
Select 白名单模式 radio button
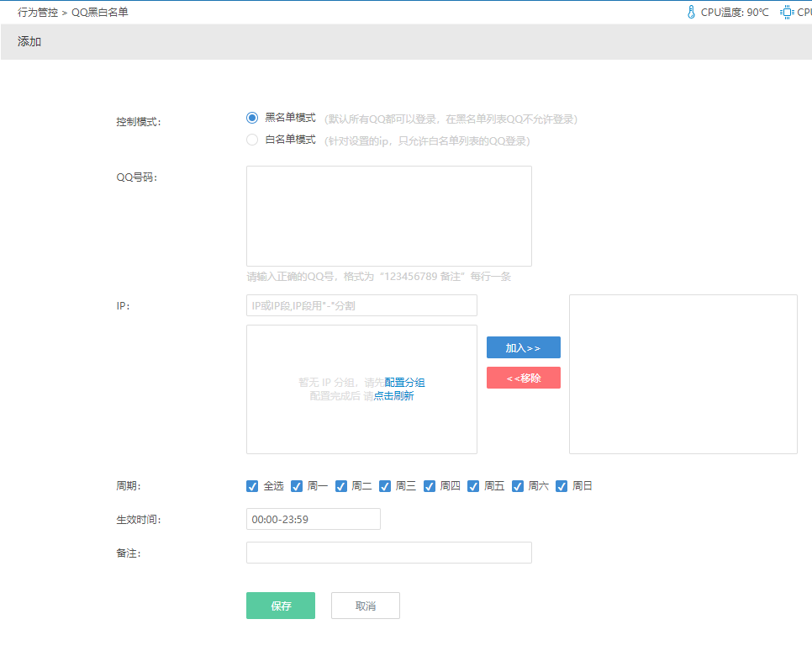252,140
